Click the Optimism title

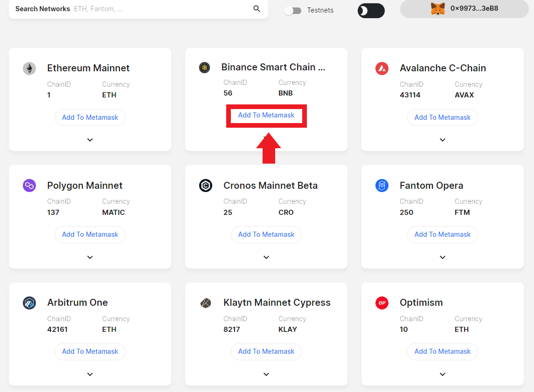tap(421, 303)
